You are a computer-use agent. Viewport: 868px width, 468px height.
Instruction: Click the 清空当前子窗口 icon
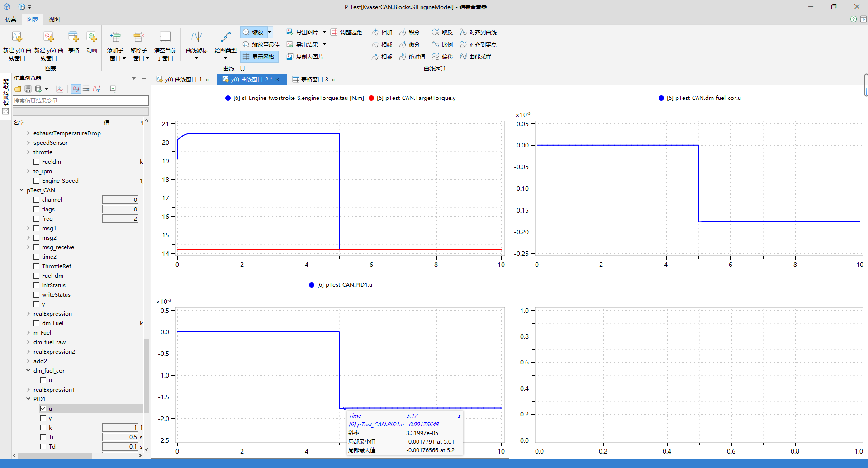click(165, 37)
